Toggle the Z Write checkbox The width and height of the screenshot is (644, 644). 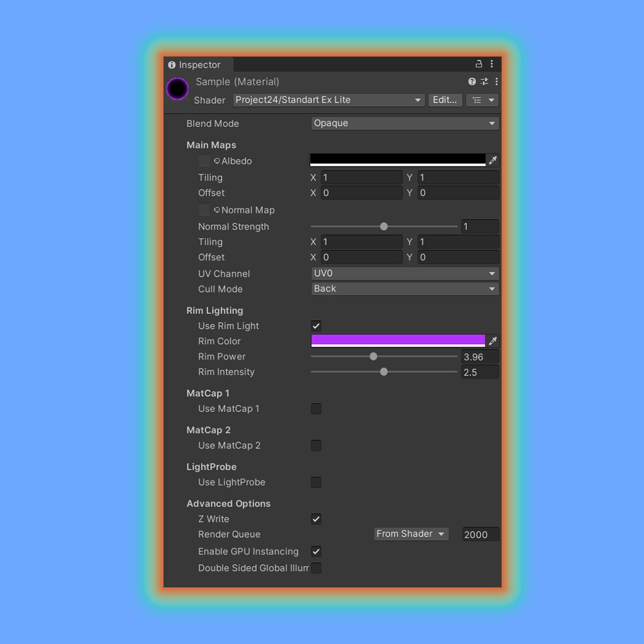[x=316, y=519]
